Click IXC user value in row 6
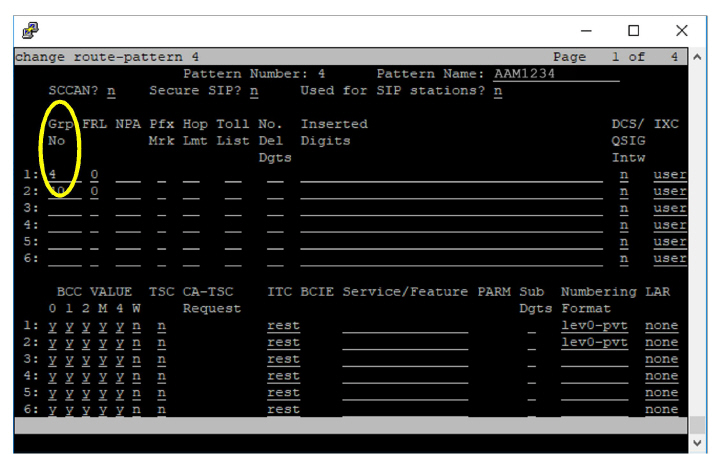 [670, 259]
